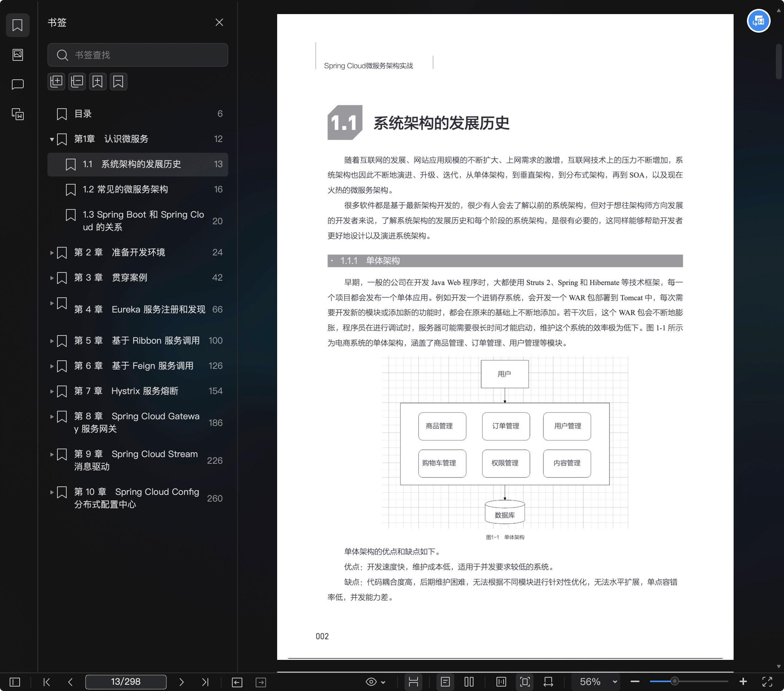Close the 书签 panel
Image resolution: width=784 pixels, height=691 pixels.
point(219,22)
